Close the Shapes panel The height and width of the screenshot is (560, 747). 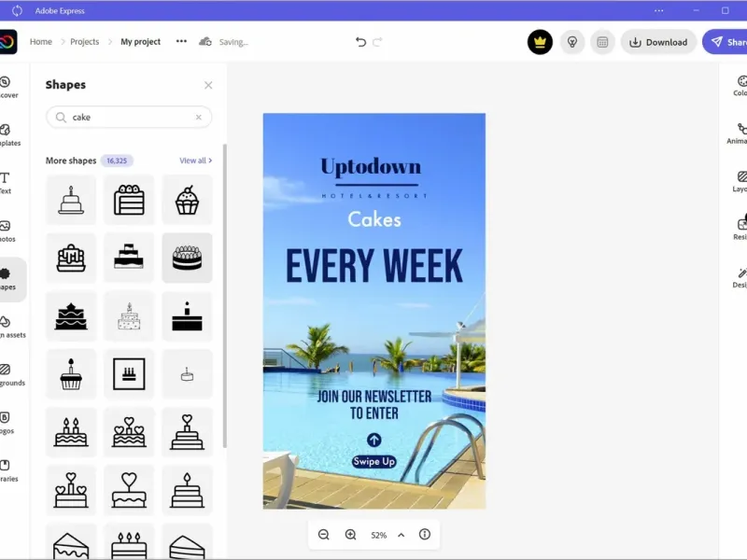tap(208, 85)
